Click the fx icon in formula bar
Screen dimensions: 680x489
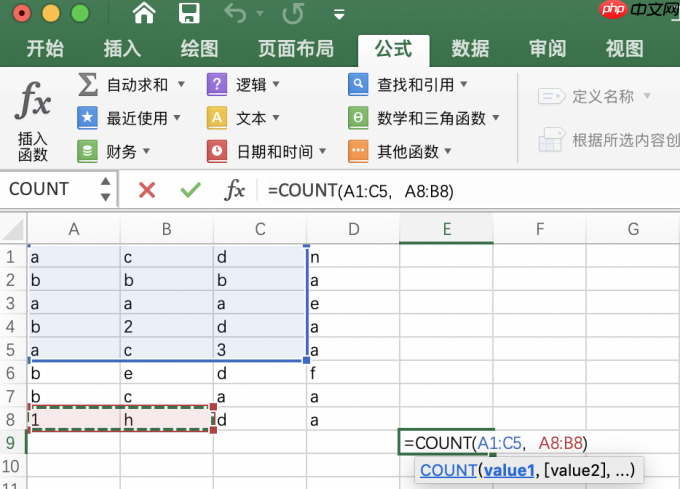click(235, 189)
